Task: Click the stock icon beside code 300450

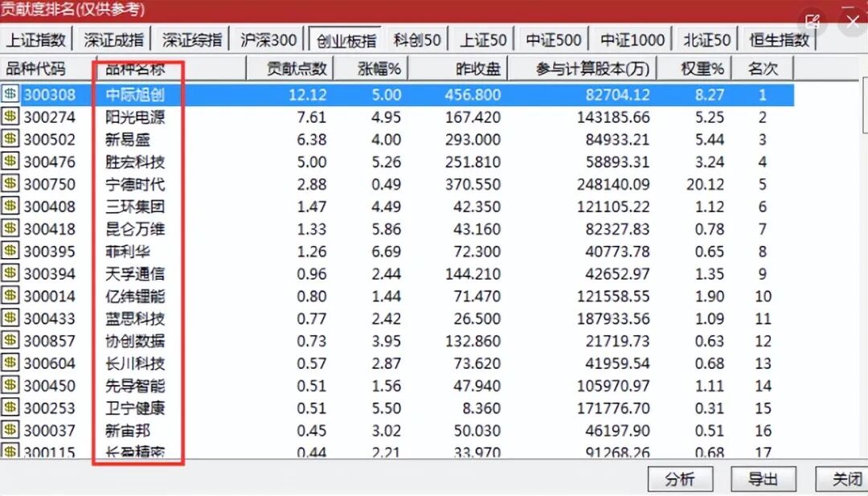Action: pyautogui.click(x=10, y=385)
